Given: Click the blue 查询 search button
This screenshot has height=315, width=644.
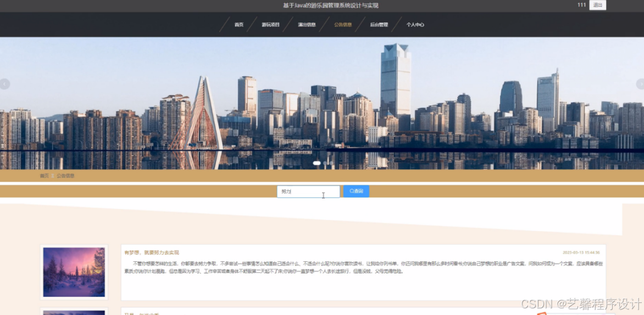Looking at the screenshot, I should [356, 191].
